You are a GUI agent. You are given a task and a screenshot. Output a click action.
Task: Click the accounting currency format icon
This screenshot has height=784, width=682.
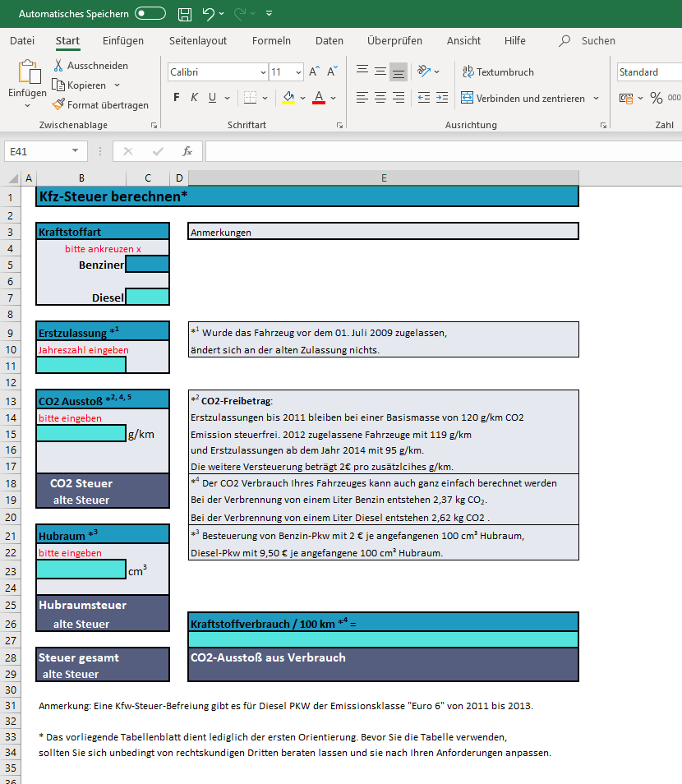coord(626,98)
